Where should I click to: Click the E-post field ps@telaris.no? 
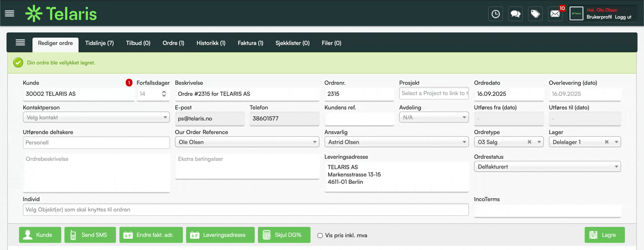[x=210, y=119]
